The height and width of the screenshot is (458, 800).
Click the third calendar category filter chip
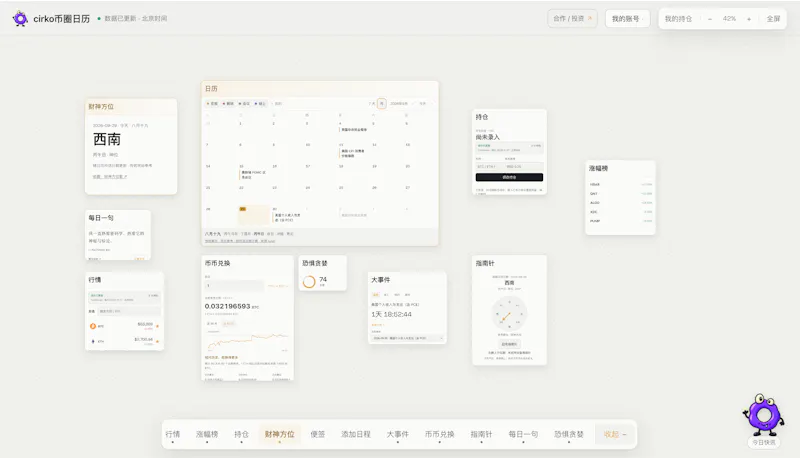pos(244,104)
